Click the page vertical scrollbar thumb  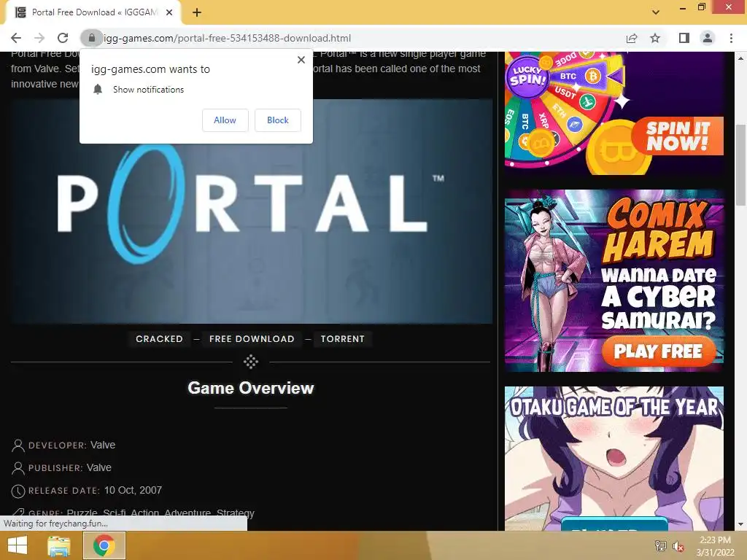click(740, 165)
